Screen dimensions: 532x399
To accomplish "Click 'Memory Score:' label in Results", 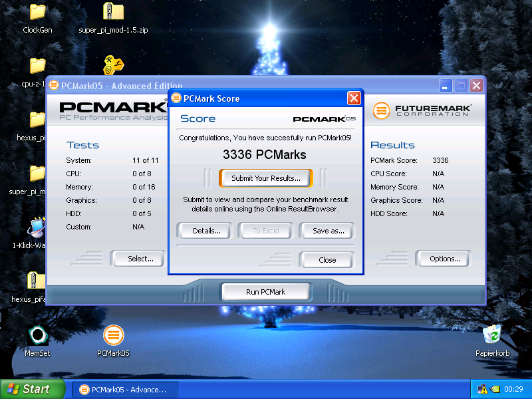I will (x=394, y=187).
